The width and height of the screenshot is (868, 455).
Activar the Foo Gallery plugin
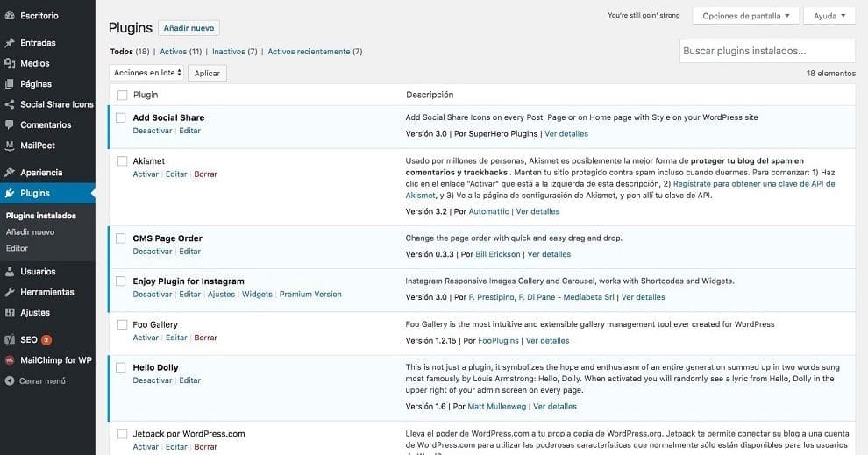146,338
